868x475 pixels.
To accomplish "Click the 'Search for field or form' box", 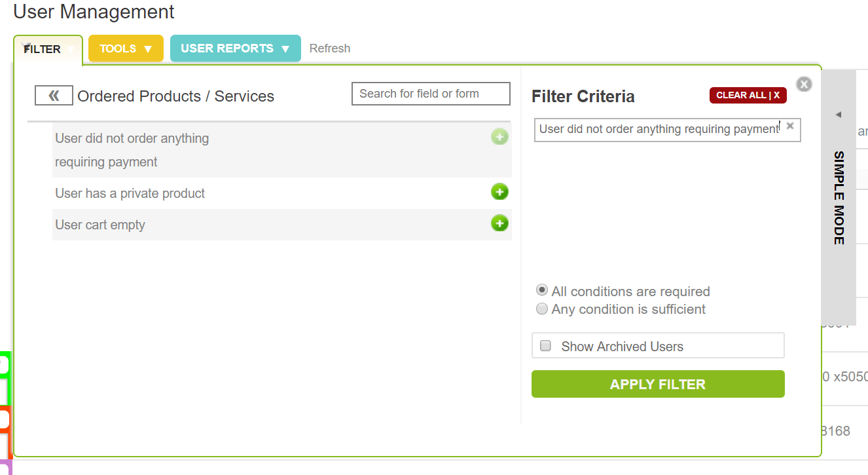I will pos(431,94).
